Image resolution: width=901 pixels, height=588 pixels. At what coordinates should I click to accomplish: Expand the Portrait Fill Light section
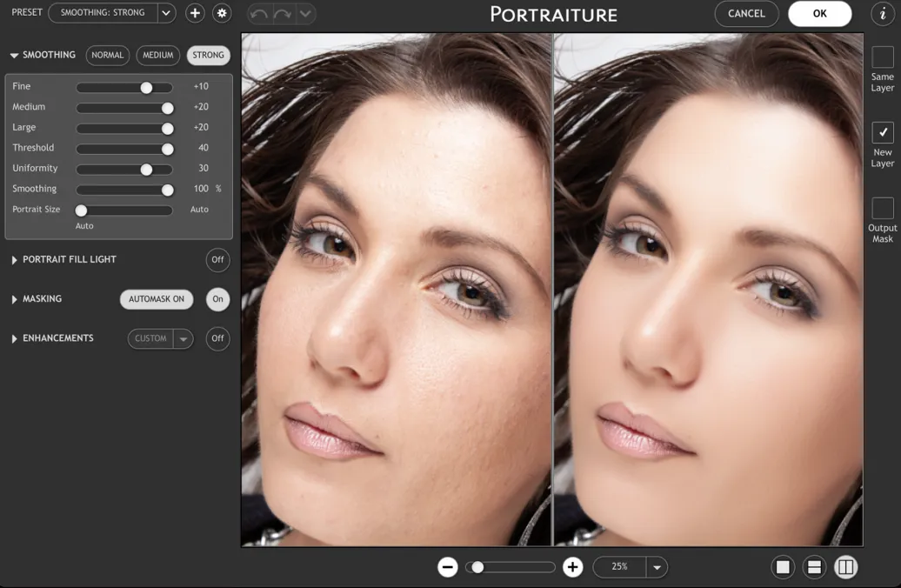(15, 260)
